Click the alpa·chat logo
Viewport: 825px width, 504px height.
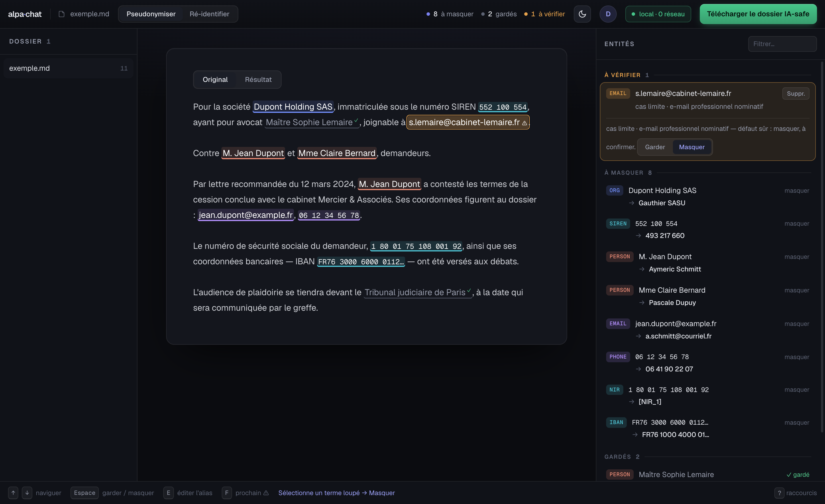point(25,14)
